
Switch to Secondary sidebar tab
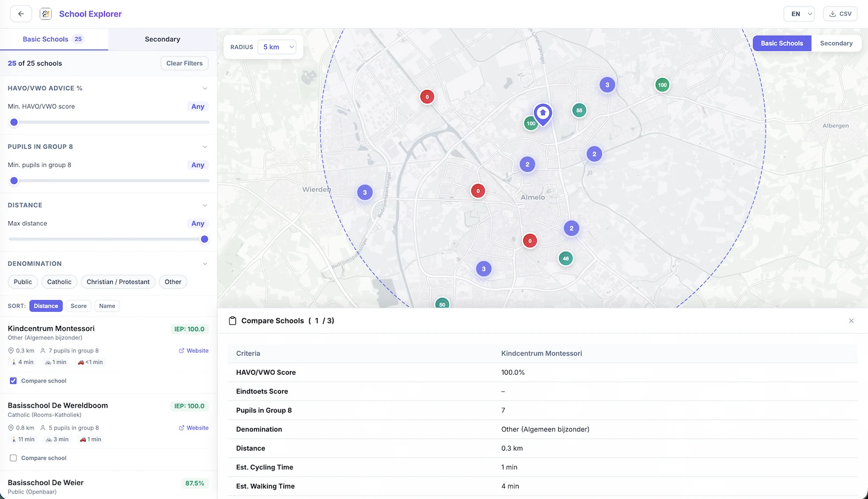click(x=163, y=39)
